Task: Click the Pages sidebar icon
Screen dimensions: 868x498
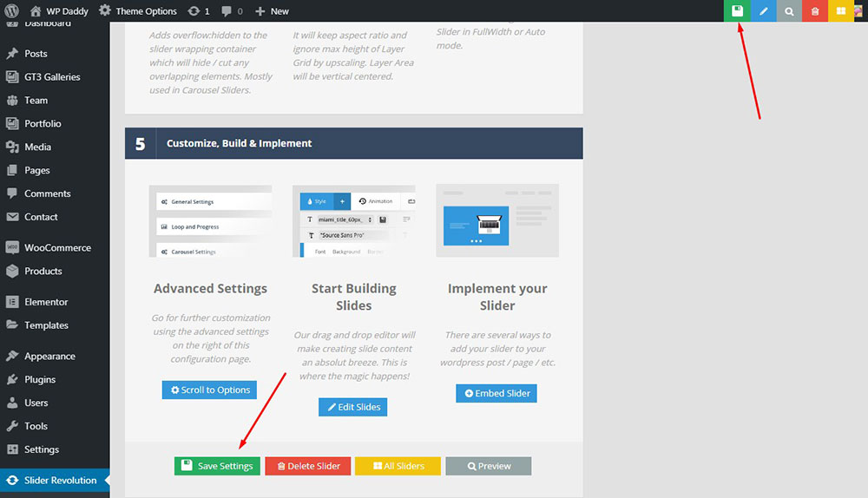Action: pos(12,170)
